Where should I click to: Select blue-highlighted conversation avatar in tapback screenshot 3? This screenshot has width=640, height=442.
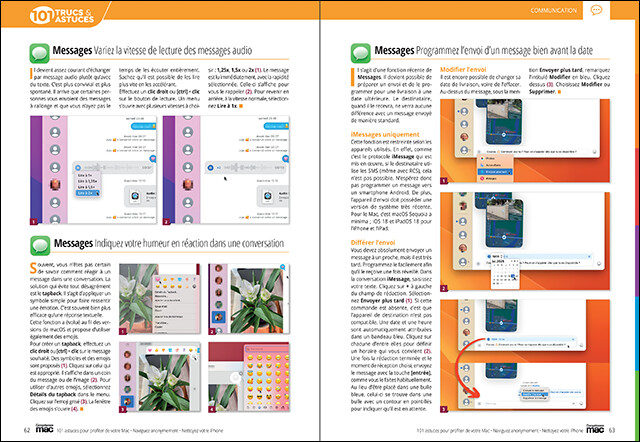127,401
